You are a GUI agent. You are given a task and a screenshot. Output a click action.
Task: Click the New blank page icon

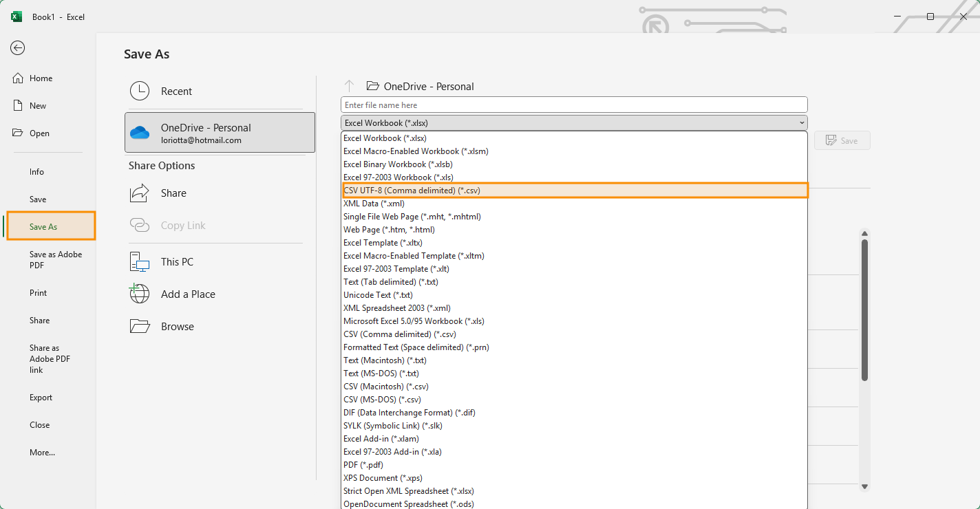(x=18, y=106)
